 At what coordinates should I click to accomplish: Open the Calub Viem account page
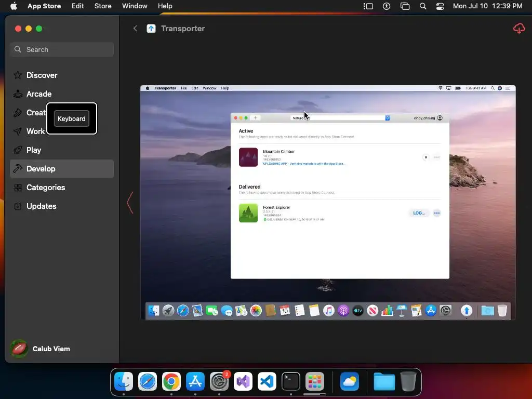tap(41, 349)
